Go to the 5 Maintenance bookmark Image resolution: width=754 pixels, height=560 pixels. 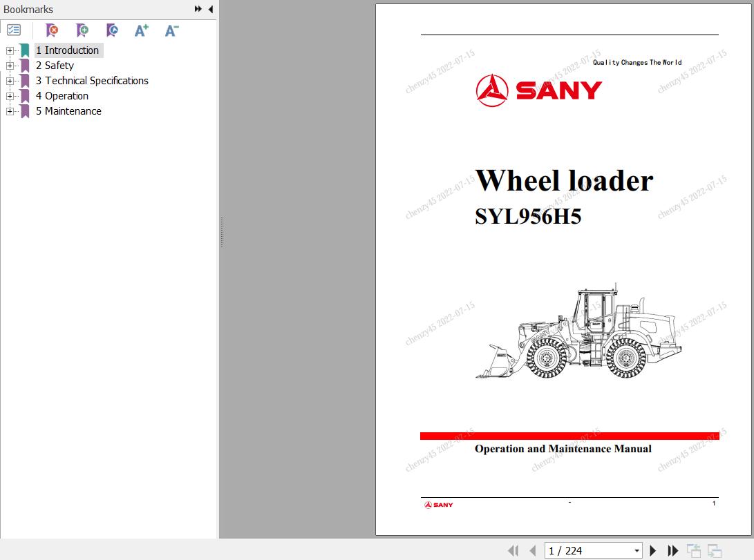(68, 111)
